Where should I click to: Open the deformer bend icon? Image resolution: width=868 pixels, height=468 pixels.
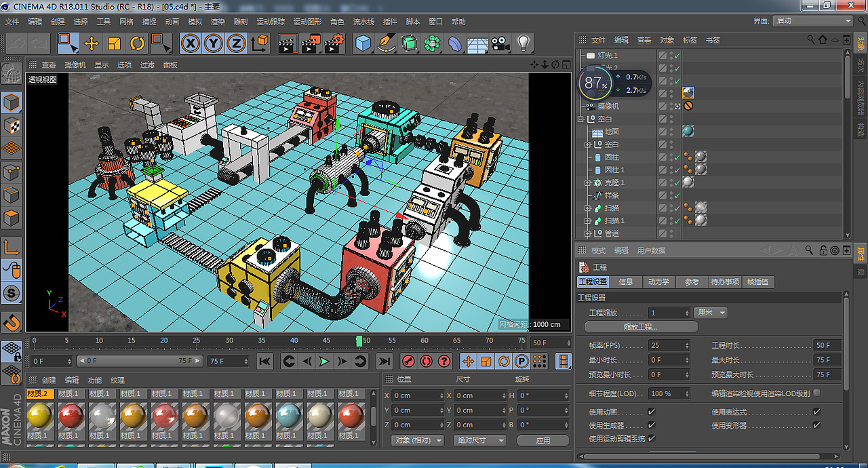(454, 44)
